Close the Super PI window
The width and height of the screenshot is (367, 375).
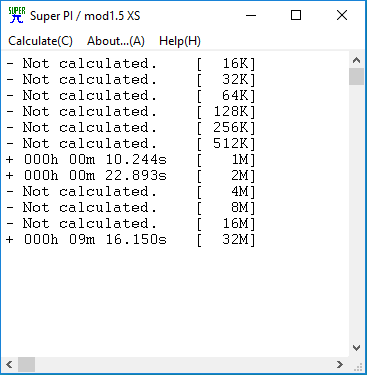342,15
